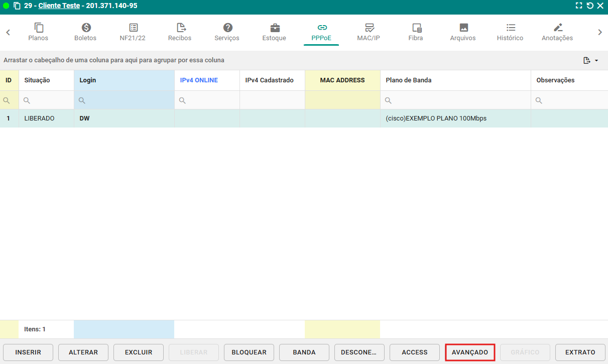The height and width of the screenshot is (364, 608).
Task: Switch to the MAC/IP tab
Action: (369, 32)
